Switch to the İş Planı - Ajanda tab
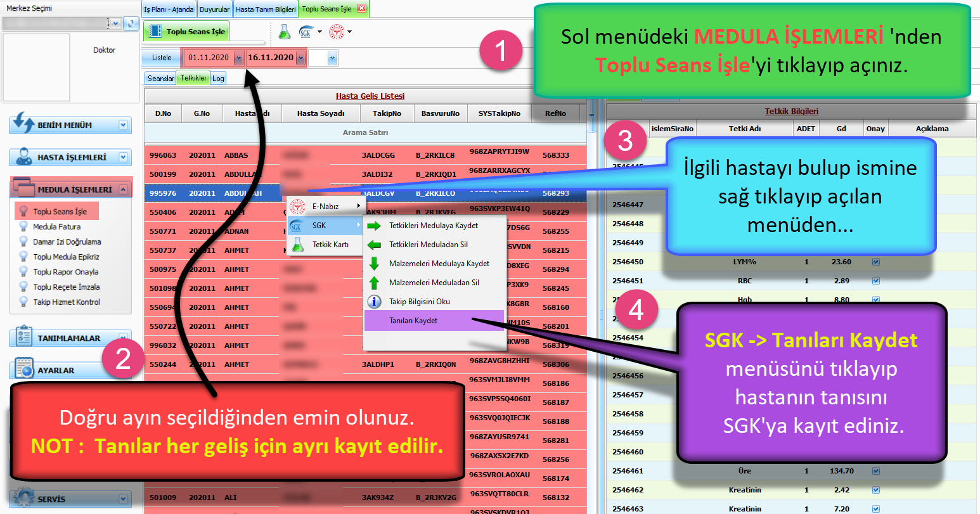The image size is (980, 514). [x=169, y=10]
